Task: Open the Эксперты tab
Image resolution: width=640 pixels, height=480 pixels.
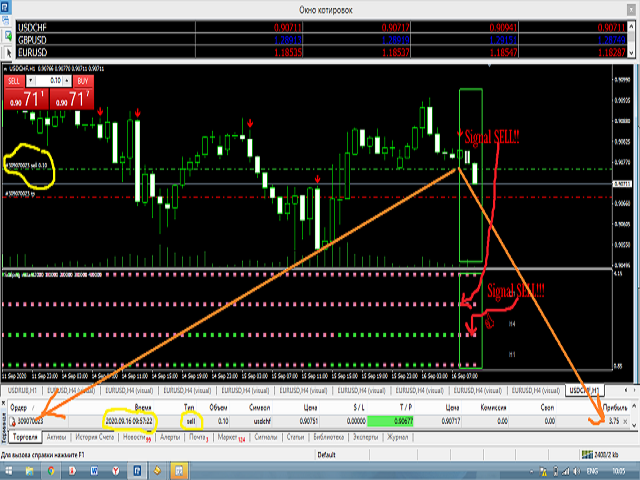Action: pos(365,437)
